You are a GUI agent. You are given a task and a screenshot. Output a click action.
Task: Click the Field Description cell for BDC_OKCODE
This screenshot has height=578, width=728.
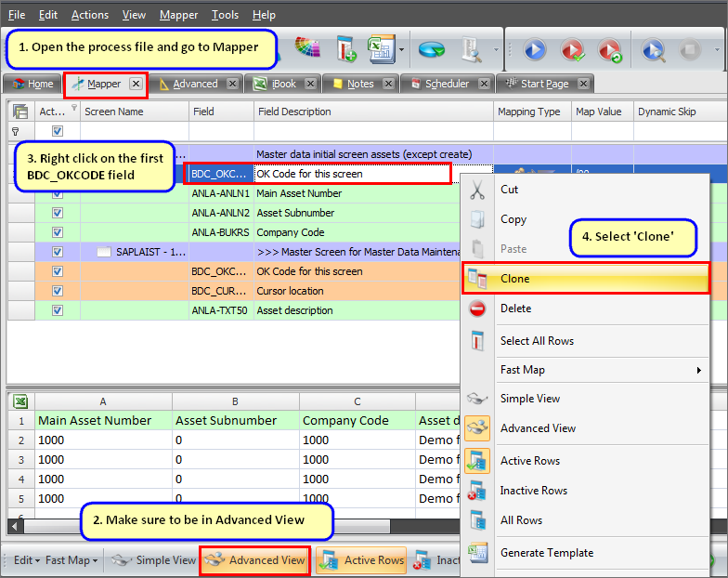(x=351, y=174)
